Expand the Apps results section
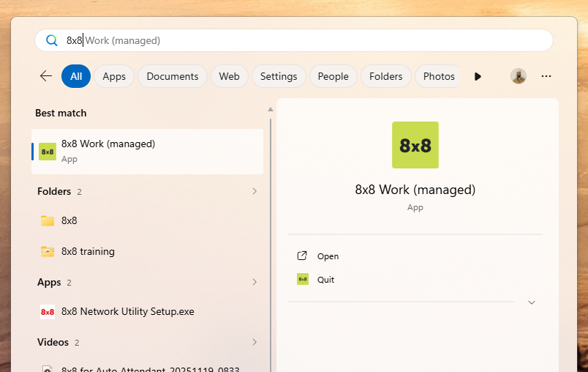This screenshot has height=372, width=588. click(255, 282)
